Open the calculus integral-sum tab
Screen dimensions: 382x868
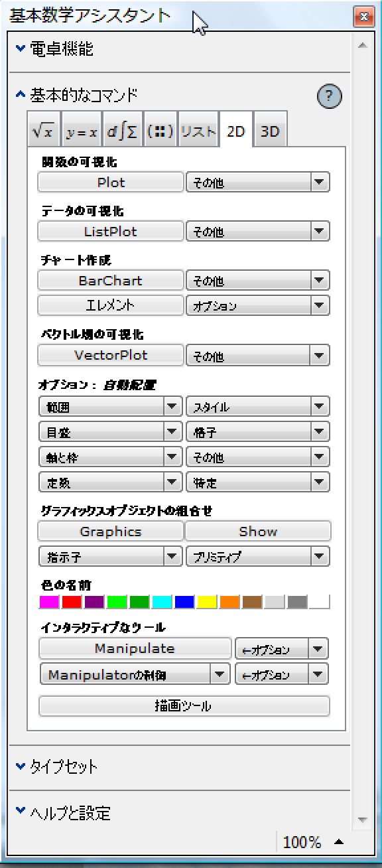click(123, 131)
